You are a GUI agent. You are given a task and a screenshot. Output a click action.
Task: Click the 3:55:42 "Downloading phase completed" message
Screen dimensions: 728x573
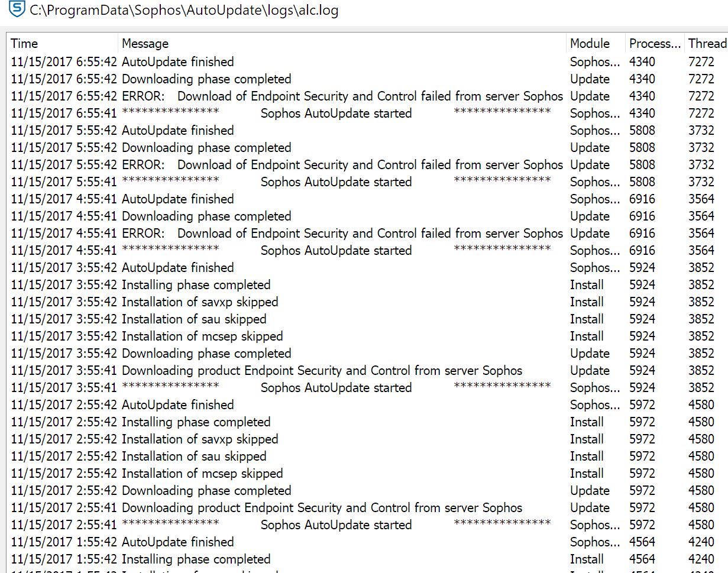(206, 353)
